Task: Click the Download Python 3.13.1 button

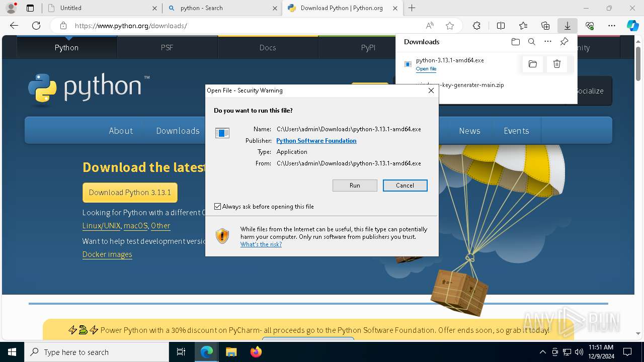Action: tap(130, 193)
